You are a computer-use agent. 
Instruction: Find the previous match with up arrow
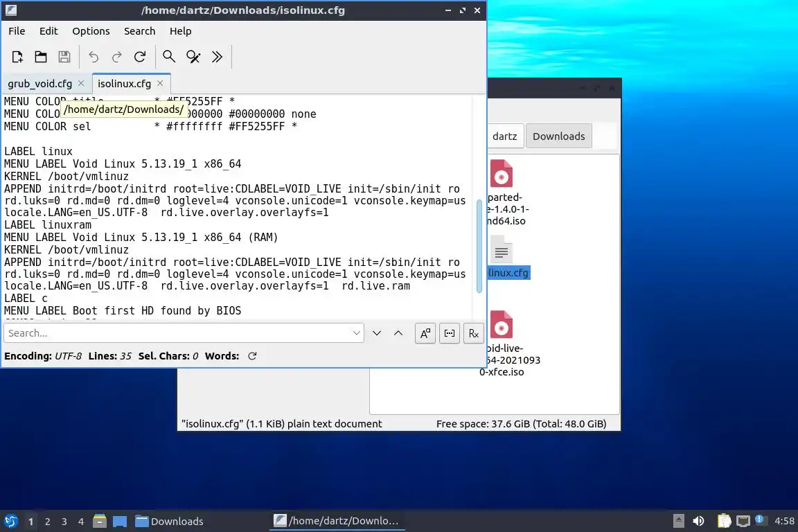click(398, 333)
